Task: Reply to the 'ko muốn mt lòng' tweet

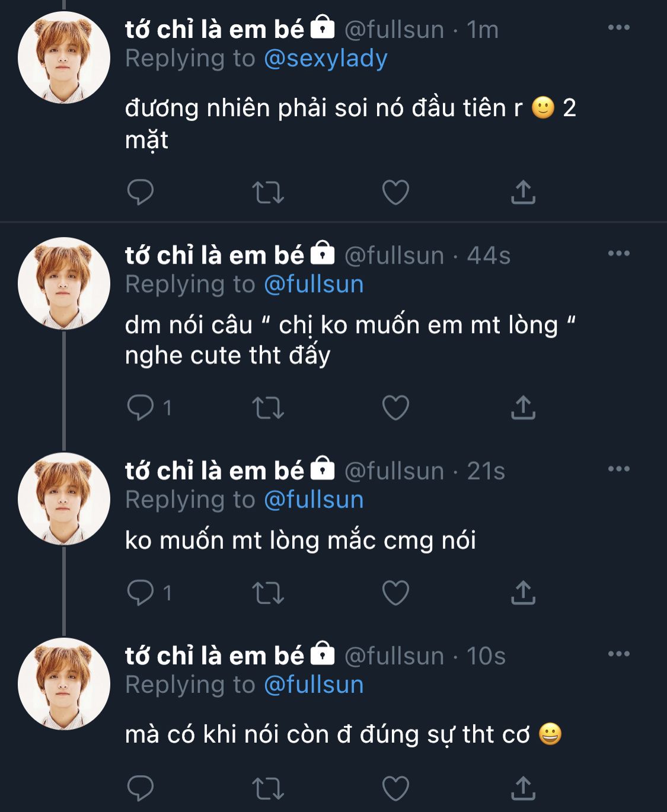Action: 141,592
